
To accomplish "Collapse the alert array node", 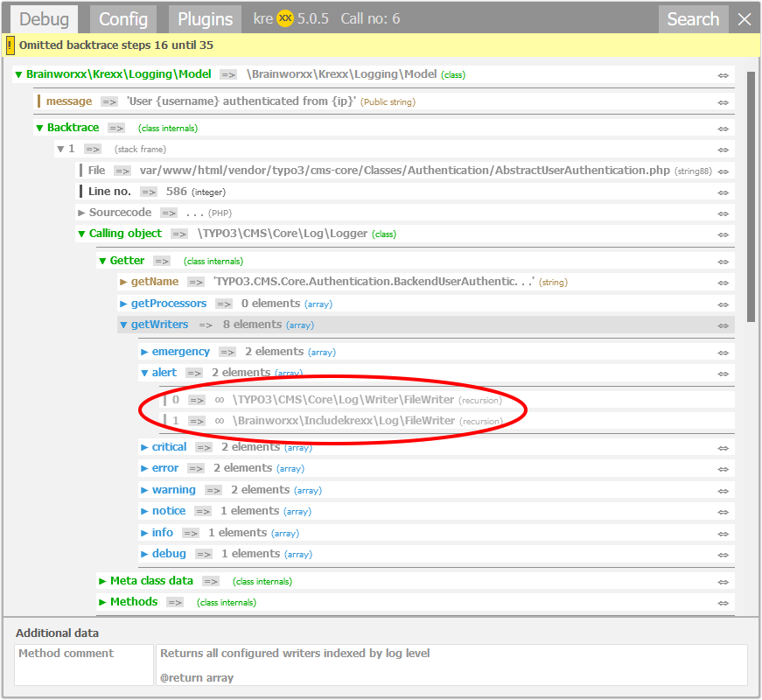I will point(145,373).
